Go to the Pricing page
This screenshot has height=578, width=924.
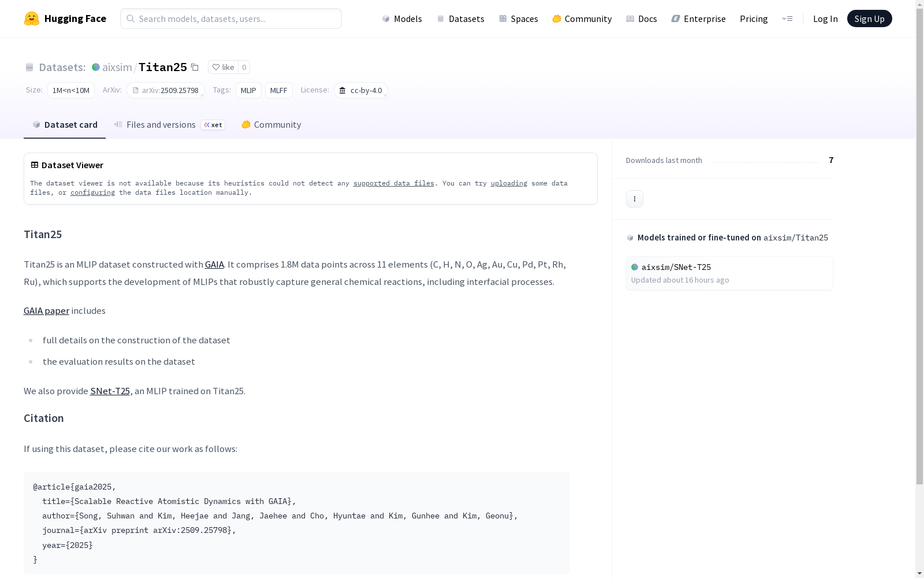(754, 18)
